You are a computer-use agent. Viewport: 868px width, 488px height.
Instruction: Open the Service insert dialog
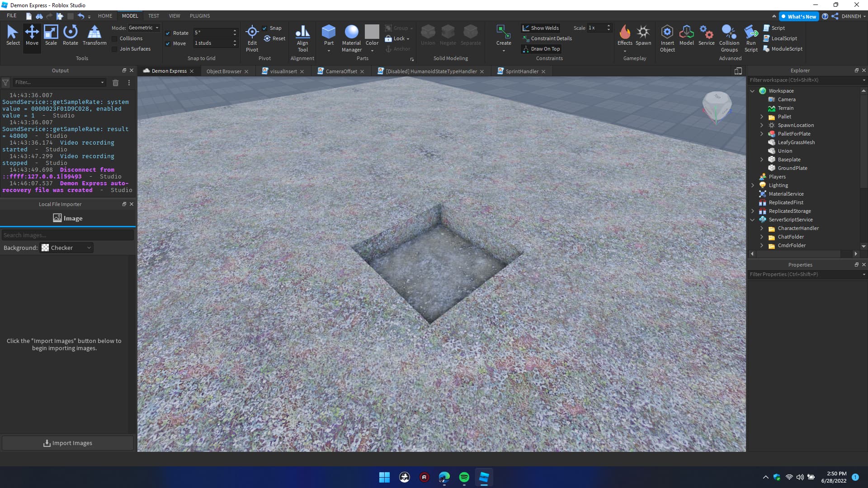(x=706, y=35)
